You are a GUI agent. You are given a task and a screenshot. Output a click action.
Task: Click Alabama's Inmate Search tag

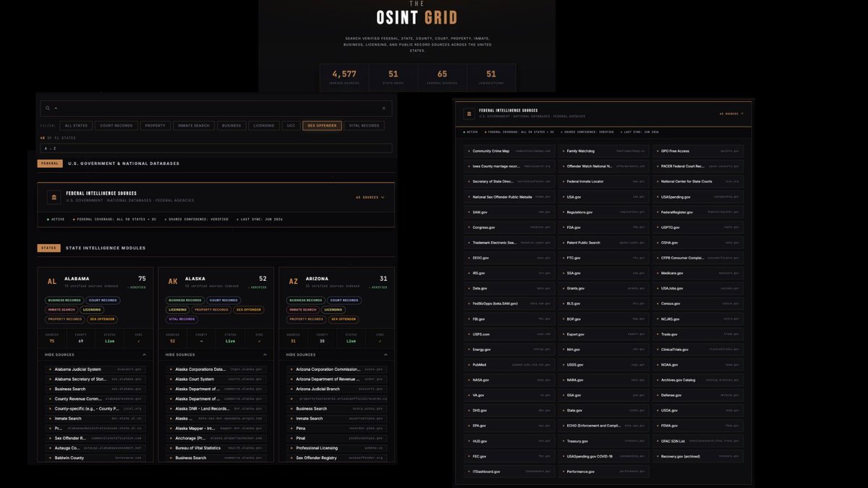click(62, 309)
